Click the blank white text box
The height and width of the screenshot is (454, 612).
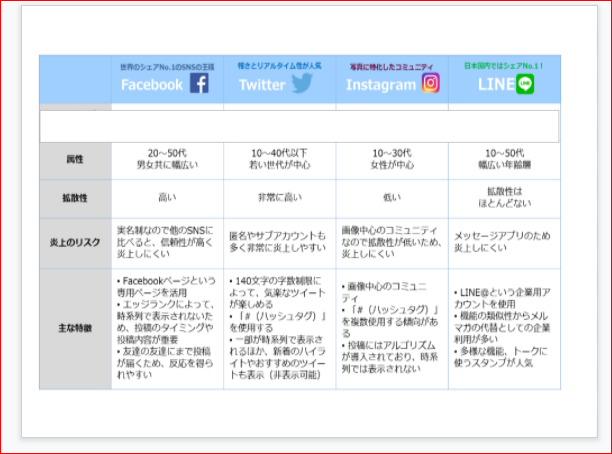(x=299, y=126)
